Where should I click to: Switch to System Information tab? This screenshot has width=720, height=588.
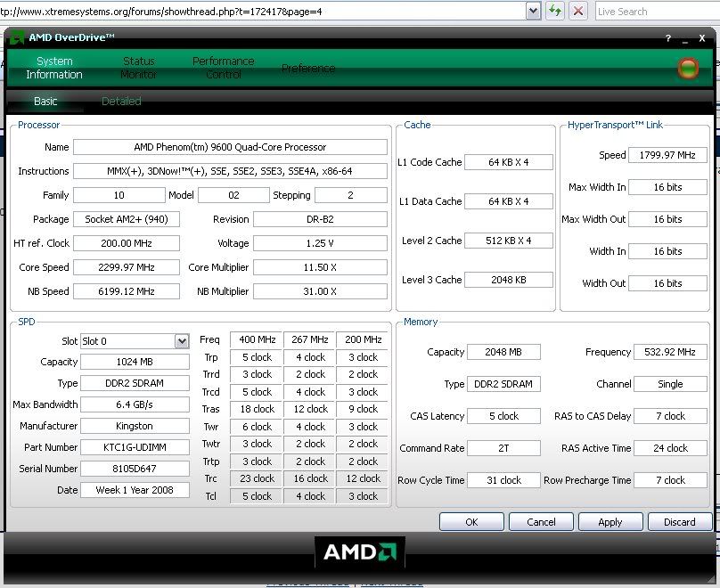tap(54, 68)
